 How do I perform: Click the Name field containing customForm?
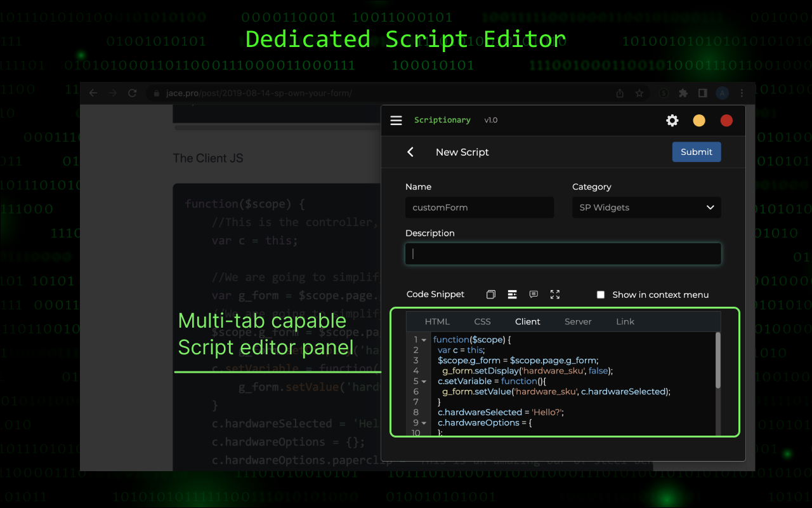[x=479, y=208]
